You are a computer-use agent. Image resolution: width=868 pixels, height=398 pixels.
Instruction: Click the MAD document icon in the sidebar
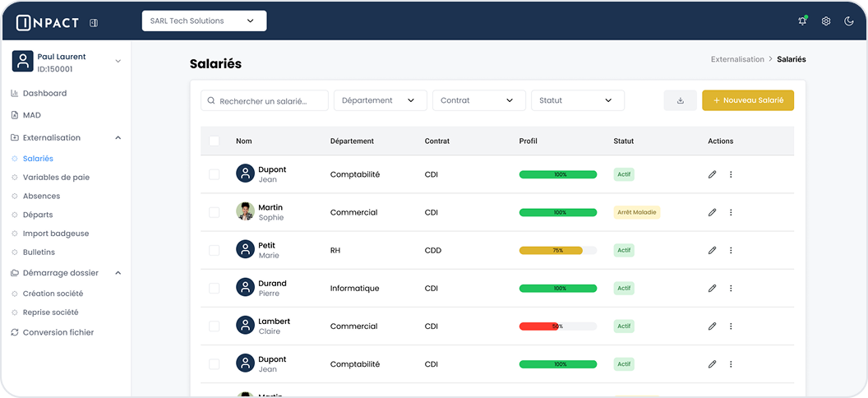coord(15,115)
